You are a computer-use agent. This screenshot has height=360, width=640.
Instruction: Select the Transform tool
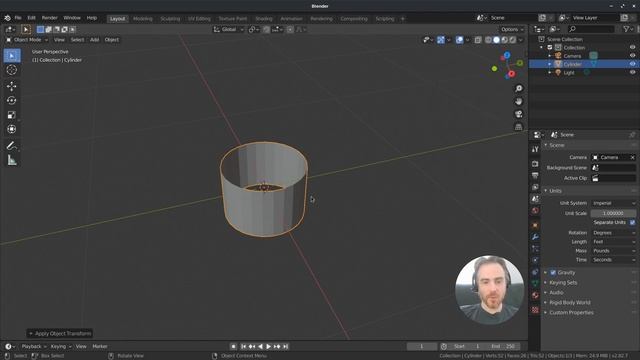12,129
